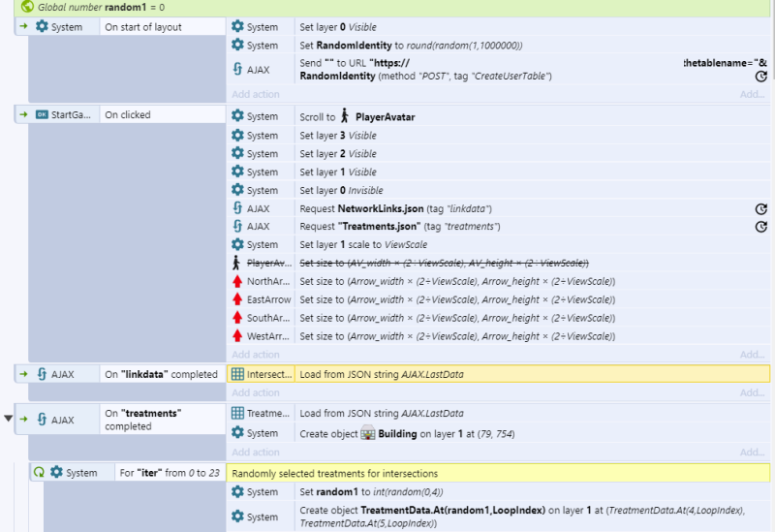Click the gear icon of 'Set layer 0 Invisible'

coord(237,190)
